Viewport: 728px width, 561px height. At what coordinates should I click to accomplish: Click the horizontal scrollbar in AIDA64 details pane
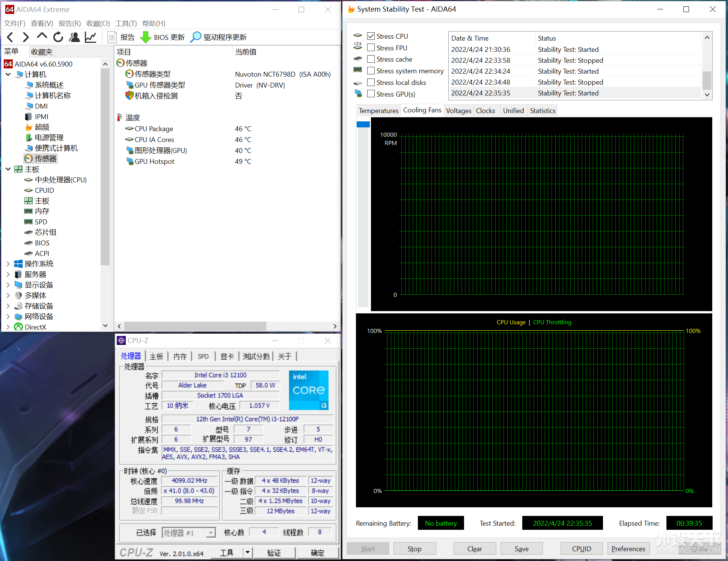pyautogui.click(x=195, y=326)
